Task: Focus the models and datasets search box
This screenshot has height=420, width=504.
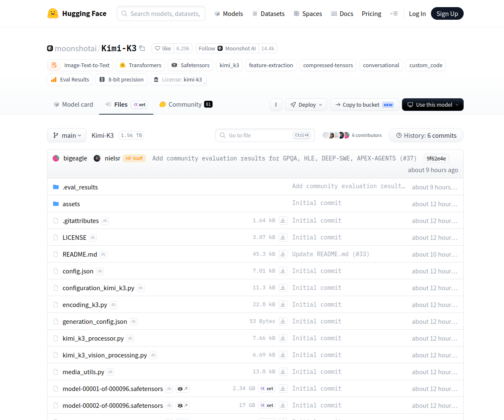Action: pyautogui.click(x=161, y=13)
